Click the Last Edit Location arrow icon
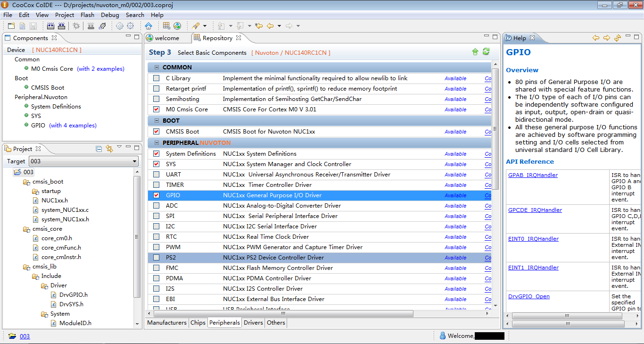Image resolution: width=644 pixels, height=344 pixels. [x=259, y=26]
